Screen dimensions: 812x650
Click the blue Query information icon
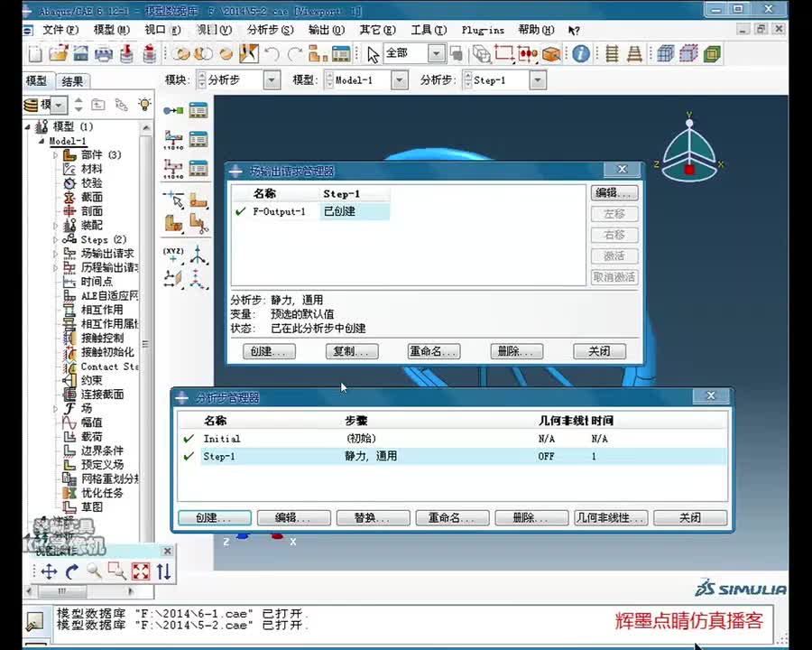pyautogui.click(x=581, y=53)
